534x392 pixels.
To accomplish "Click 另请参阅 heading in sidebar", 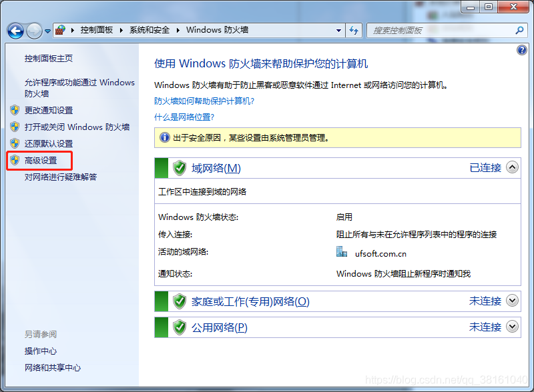I will (41, 334).
